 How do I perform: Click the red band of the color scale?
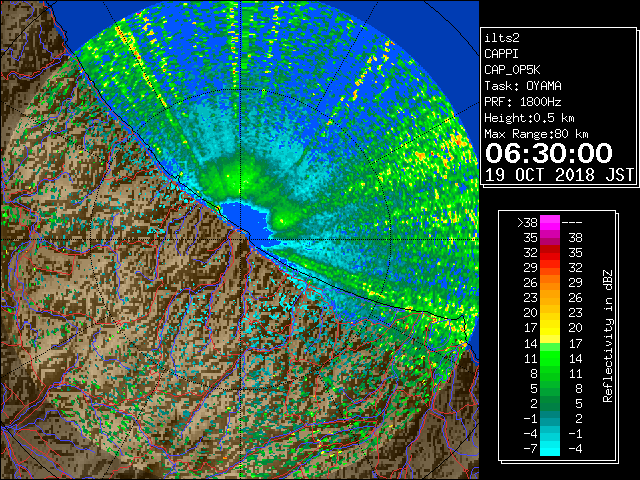tap(550, 253)
